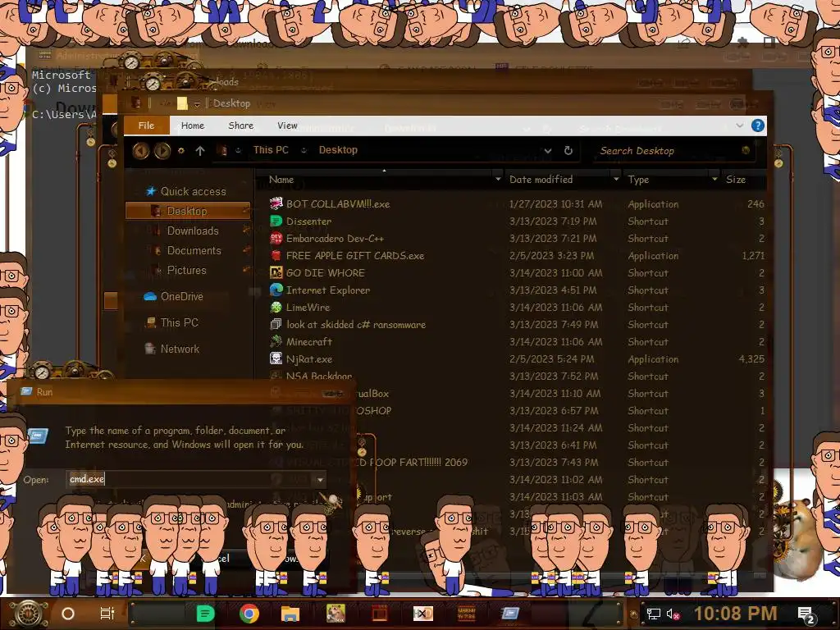The height and width of the screenshot is (630, 840).
Task: Open the File tab in Explorer
Action: (146, 126)
